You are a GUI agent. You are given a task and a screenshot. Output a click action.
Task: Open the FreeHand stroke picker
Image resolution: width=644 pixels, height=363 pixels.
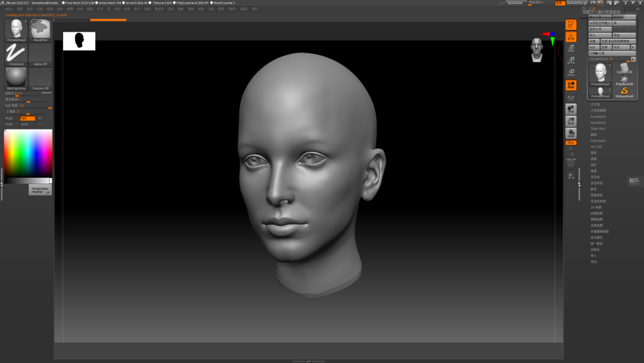click(16, 54)
